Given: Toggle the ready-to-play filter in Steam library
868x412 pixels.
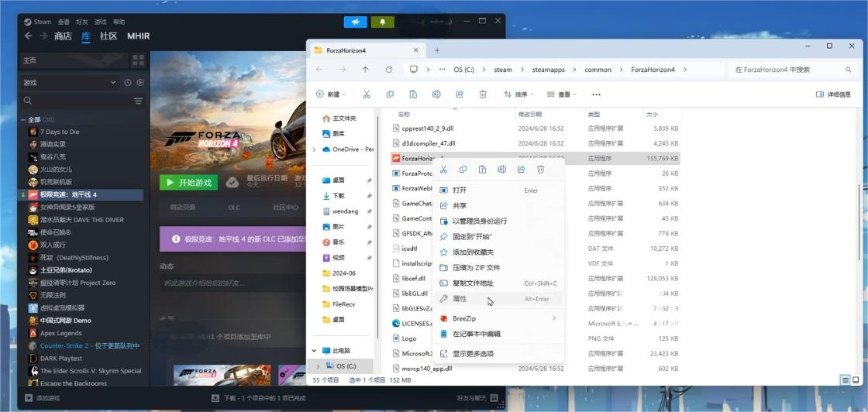Looking at the screenshot, I should tap(140, 82).
